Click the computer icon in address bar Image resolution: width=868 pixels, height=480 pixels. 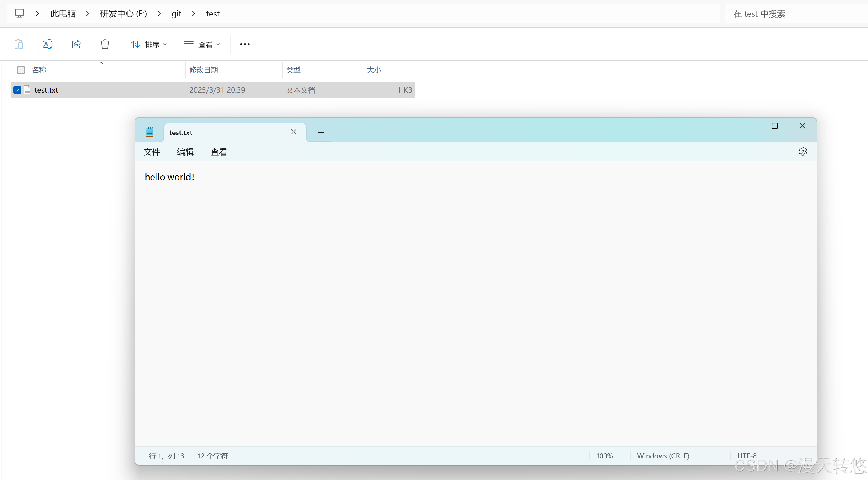19,13
